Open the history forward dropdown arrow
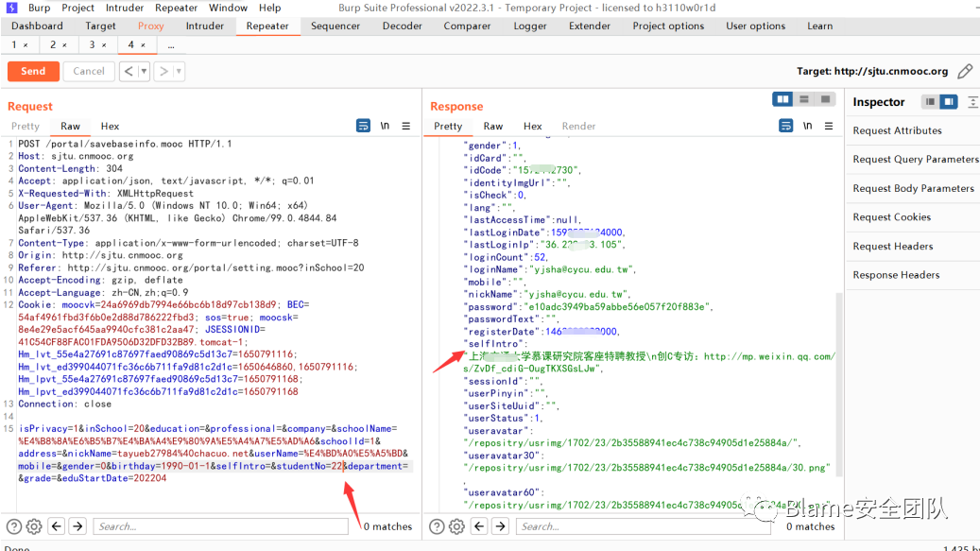 (x=179, y=71)
